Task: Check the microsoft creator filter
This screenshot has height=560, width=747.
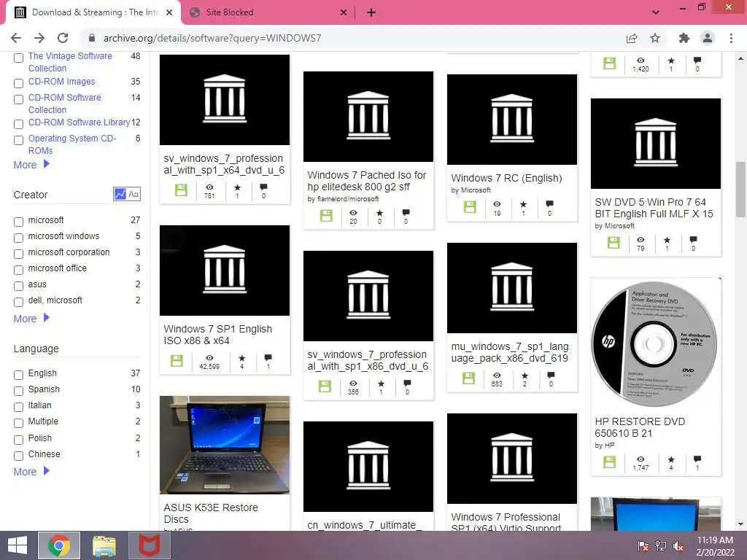Action: (x=18, y=222)
